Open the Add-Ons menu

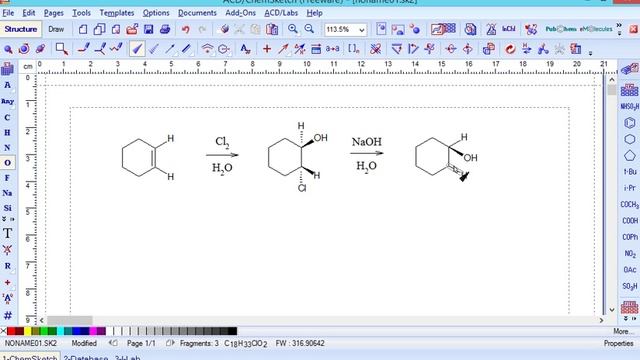pyautogui.click(x=240, y=13)
